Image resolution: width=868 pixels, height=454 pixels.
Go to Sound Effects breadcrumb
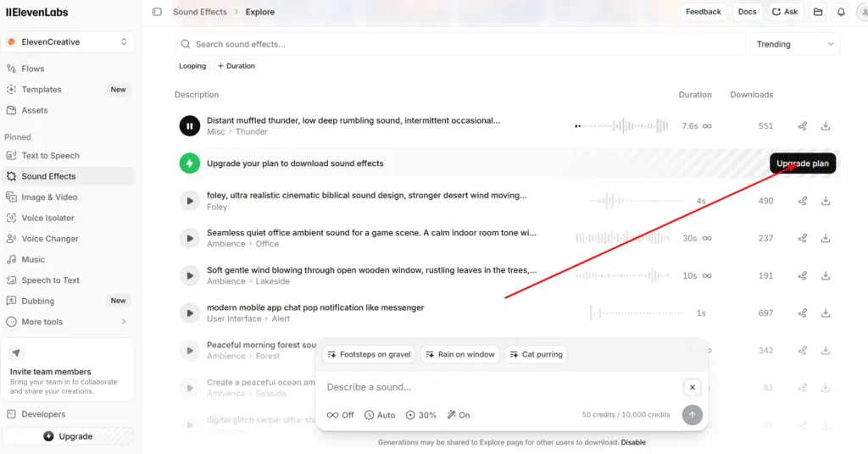[x=200, y=12]
